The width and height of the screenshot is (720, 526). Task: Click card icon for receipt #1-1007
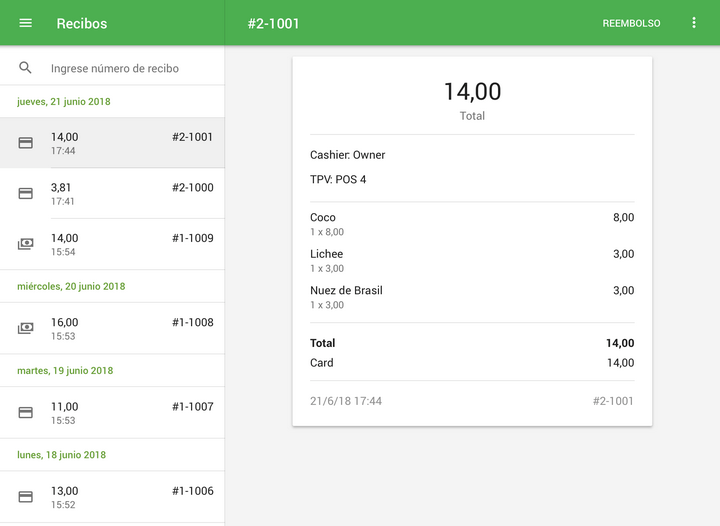click(x=26, y=412)
